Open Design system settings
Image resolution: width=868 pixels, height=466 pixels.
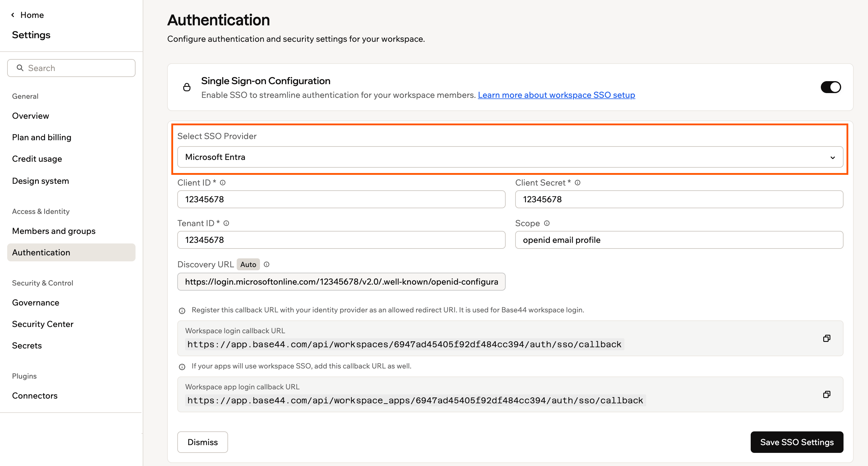coord(40,181)
